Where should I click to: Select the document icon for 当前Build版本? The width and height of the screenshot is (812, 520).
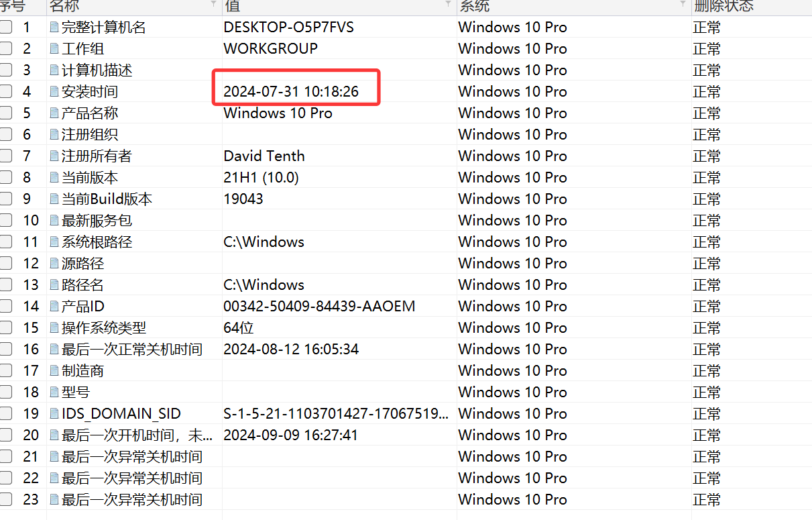[x=54, y=199]
